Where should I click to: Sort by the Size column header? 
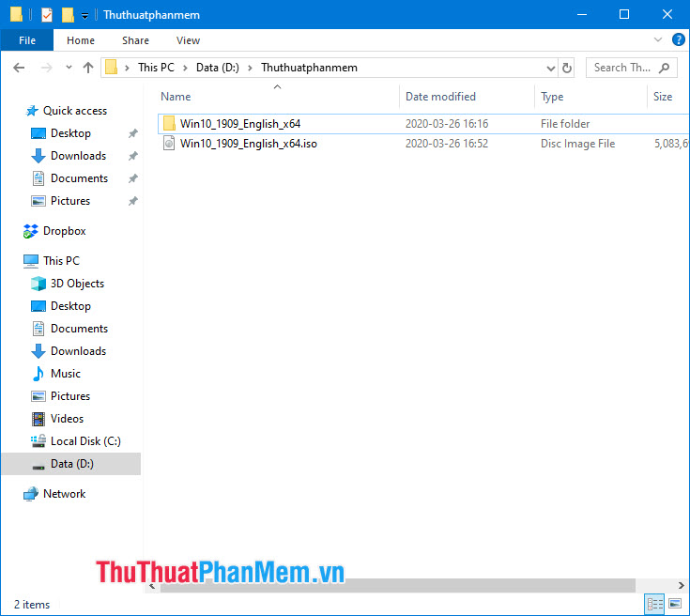(x=662, y=97)
